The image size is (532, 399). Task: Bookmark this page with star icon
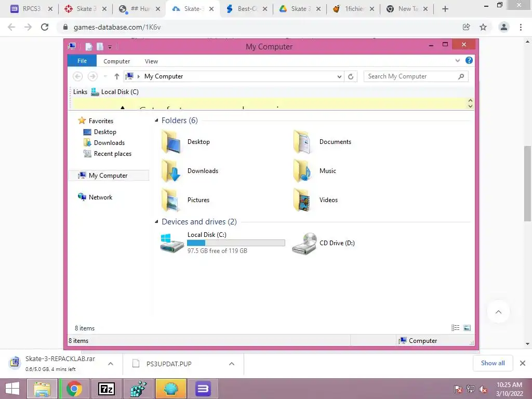(x=483, y=27)
